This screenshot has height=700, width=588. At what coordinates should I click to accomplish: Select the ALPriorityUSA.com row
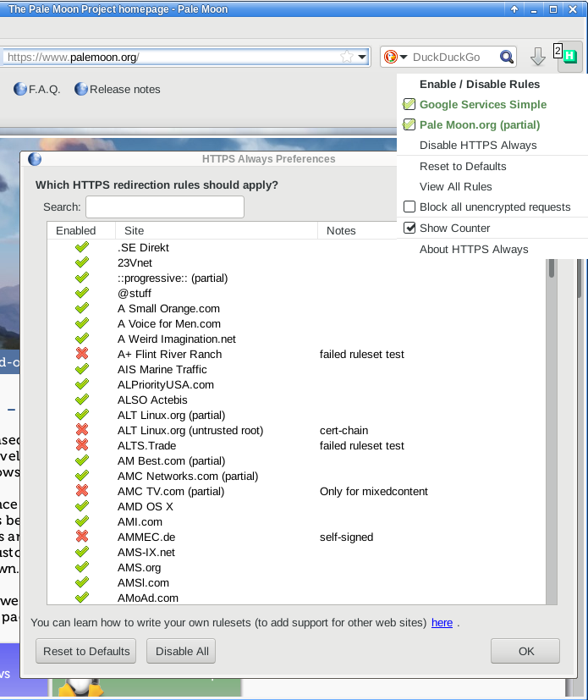click(296, 384)
